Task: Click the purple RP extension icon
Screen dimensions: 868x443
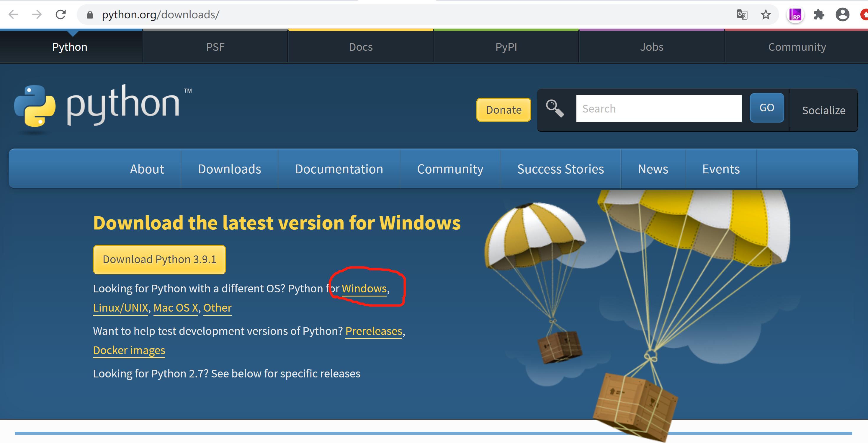Action: tap(795, 14)
